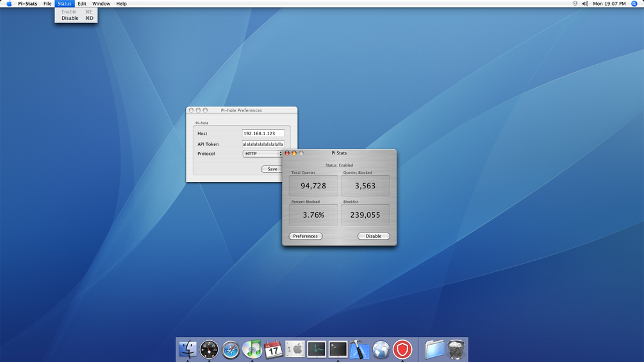Open the folder stack in the dock
The height and width of the screenshot is (362, 644).
tap(434, 349)
